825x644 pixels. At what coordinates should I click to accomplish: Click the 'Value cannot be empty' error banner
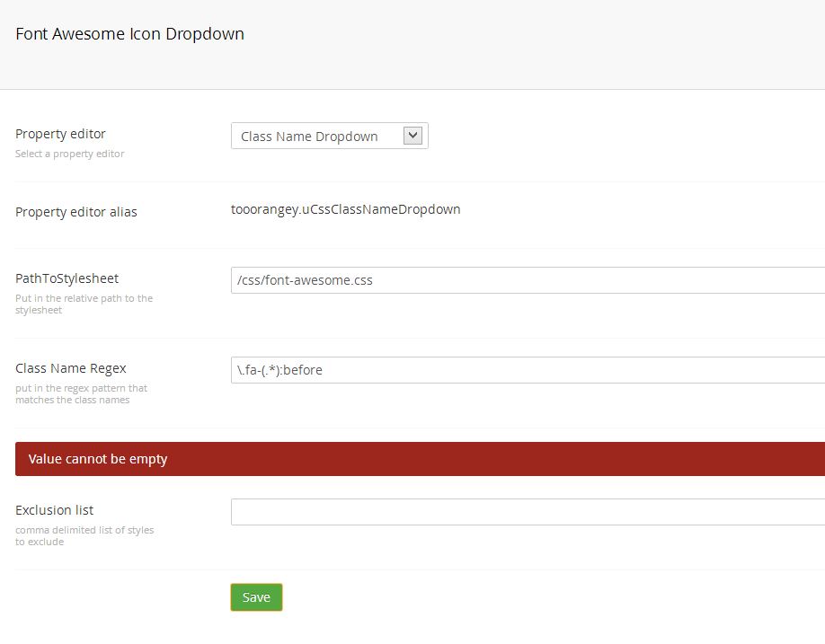(420, 459)
